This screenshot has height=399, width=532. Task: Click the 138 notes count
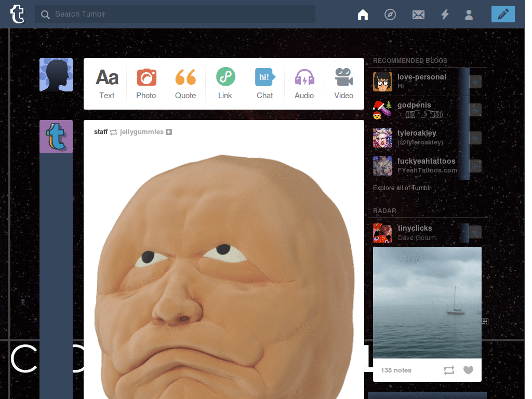[396, 370]
